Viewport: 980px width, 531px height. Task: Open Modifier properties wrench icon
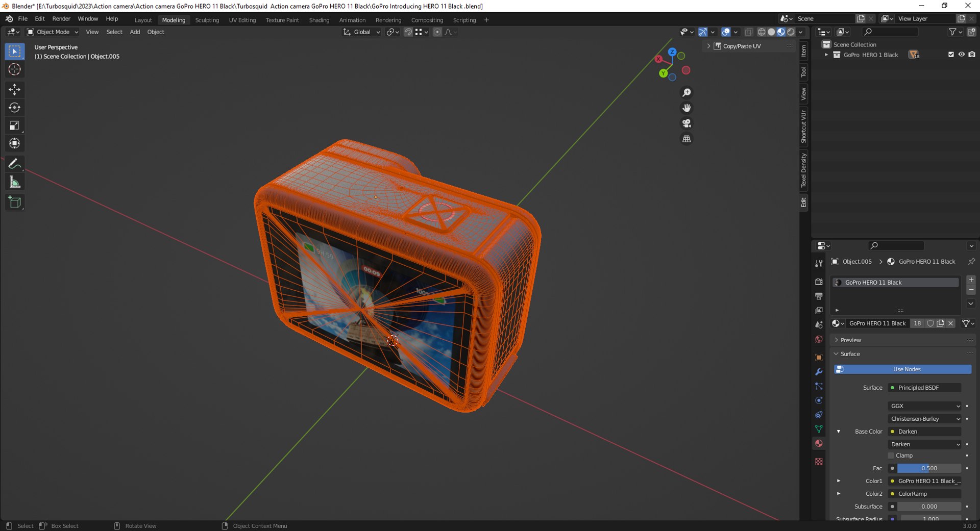click(819, 372)
